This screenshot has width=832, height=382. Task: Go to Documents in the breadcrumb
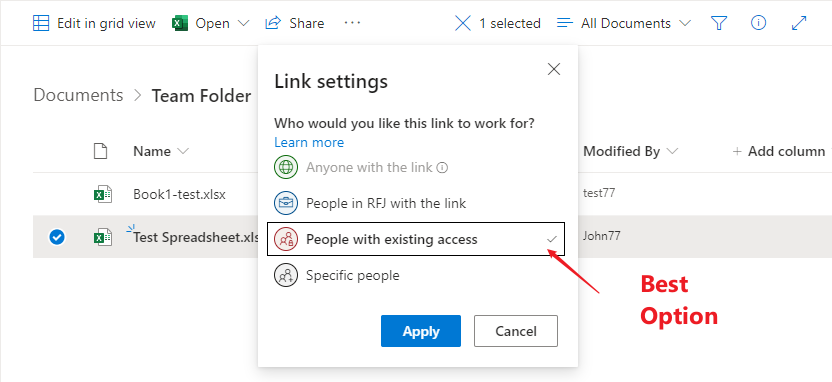coord(78,95)
